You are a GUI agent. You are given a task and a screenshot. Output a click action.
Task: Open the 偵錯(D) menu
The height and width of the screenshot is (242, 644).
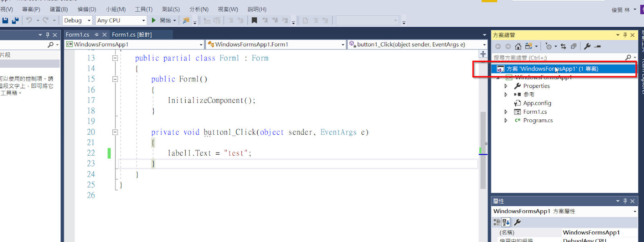coord(87,9)
